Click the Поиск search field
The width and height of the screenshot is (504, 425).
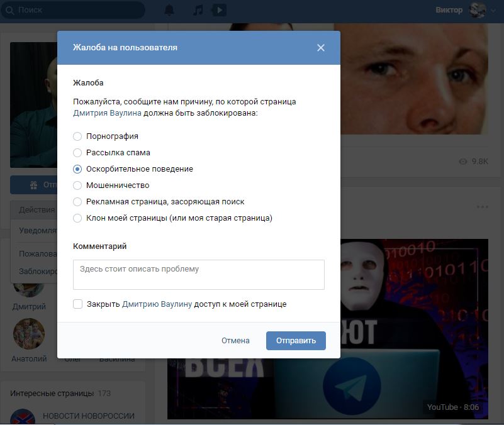(73, 10)
